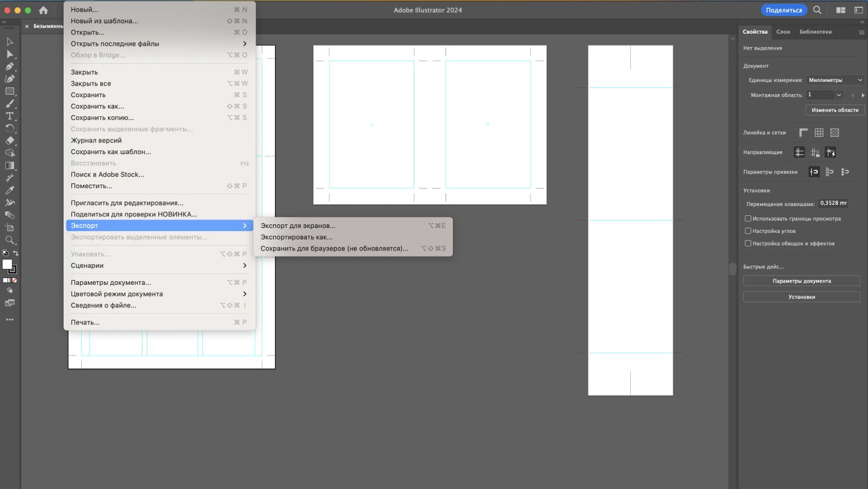Expand Открыть последние файлы submenu
The image size is (868, 489).
point(159,43)
